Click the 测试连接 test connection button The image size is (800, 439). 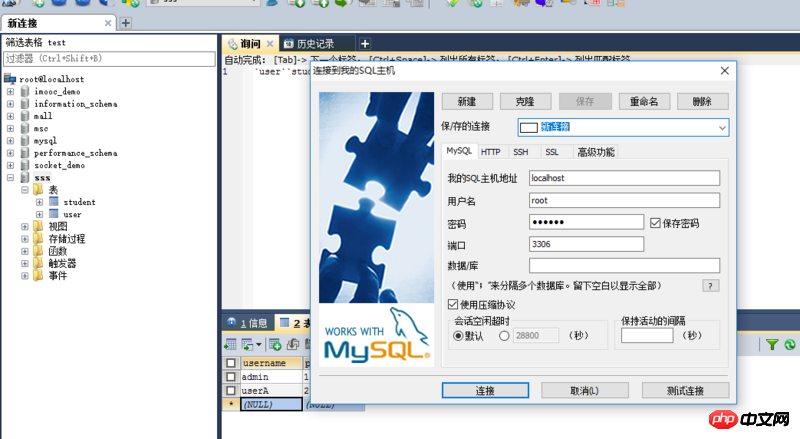click(685, 391)
